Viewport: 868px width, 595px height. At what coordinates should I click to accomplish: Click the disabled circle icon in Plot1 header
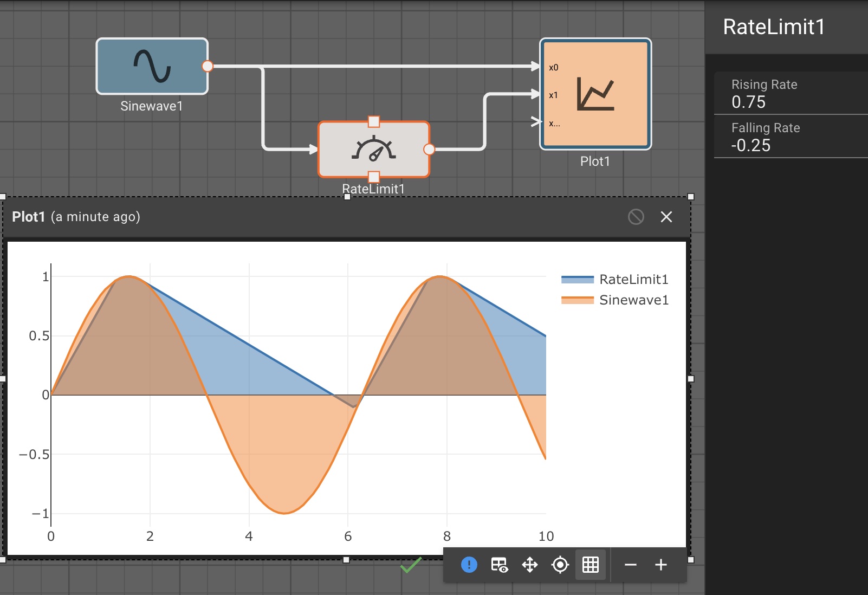pos(636,217)
